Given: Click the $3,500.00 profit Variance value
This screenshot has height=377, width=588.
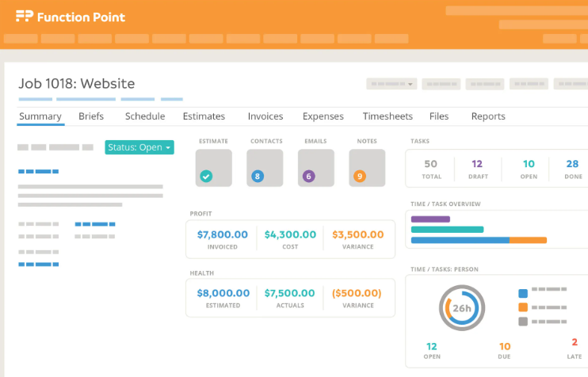Looking at the screenshot, I should (x=358, y=234).
